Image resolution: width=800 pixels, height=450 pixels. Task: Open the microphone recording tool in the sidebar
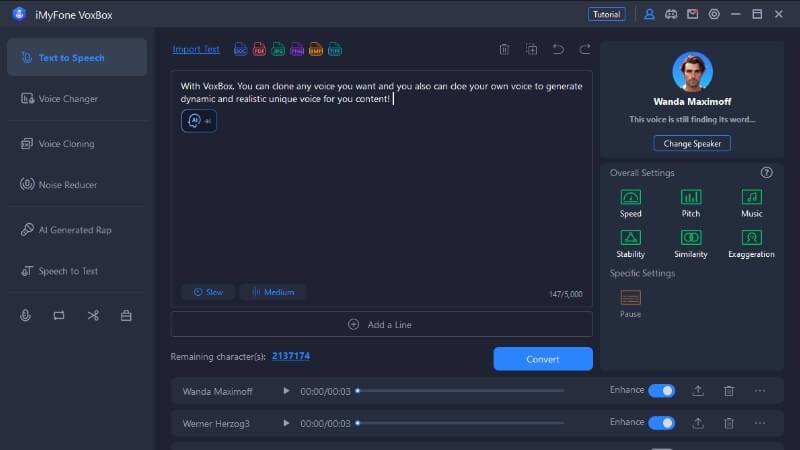[26, 315]
